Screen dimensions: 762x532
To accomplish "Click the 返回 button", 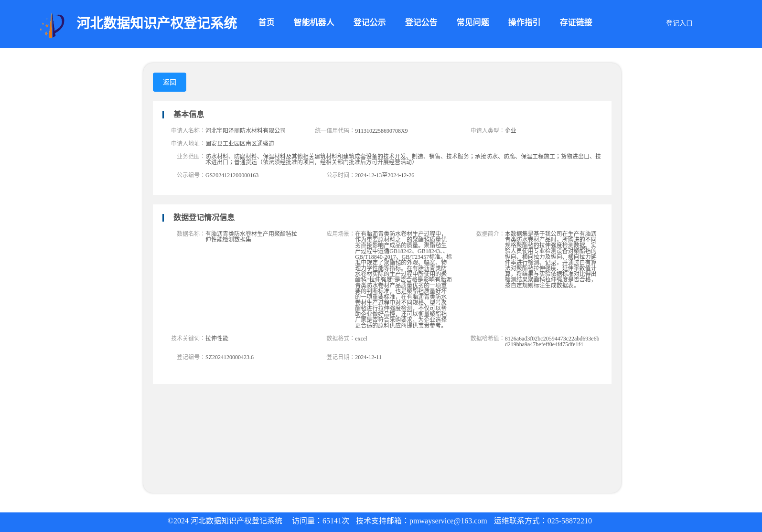I will pyautogui.click(x=170, y=82).
